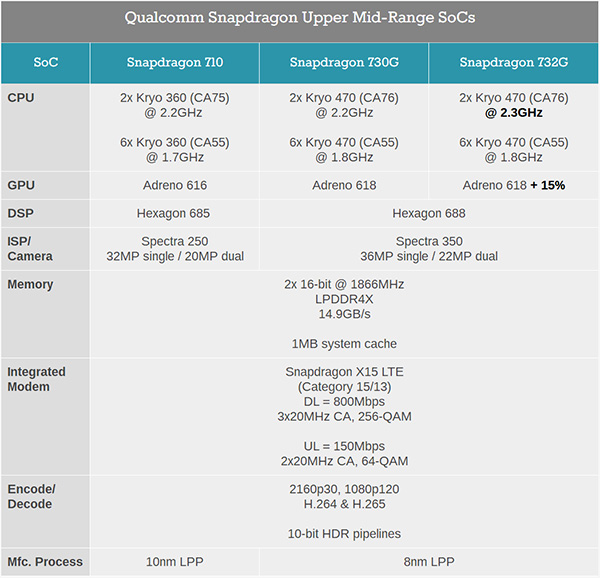Click the Snapdragon 710 column header
600x578 pixels.
174,63
